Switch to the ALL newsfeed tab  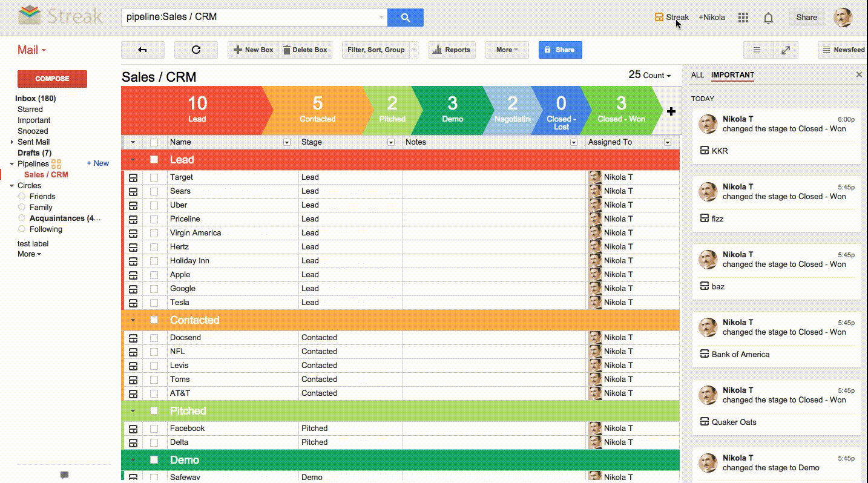point(697,75)
